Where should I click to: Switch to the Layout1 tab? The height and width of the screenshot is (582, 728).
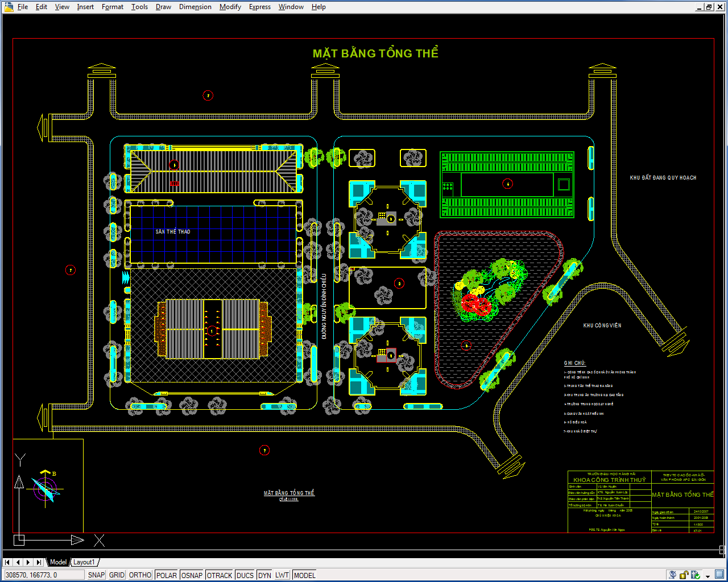pos(84,562)
